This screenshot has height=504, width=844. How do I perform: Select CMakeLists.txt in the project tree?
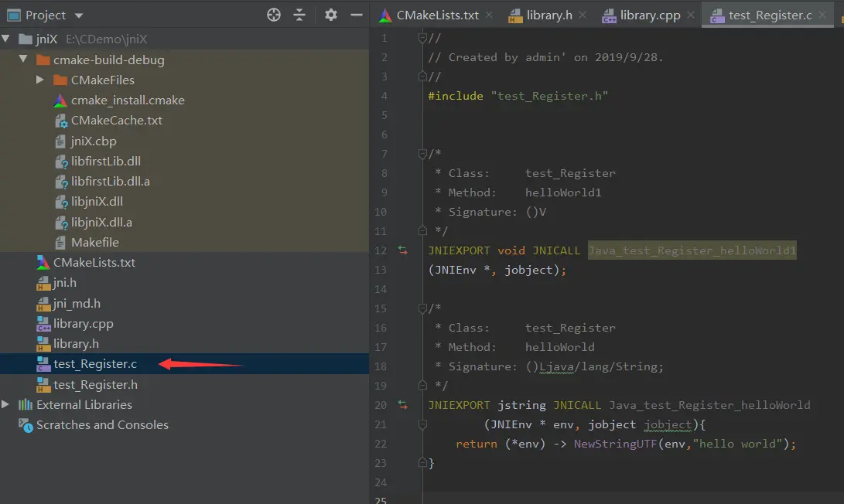(94, 263)
